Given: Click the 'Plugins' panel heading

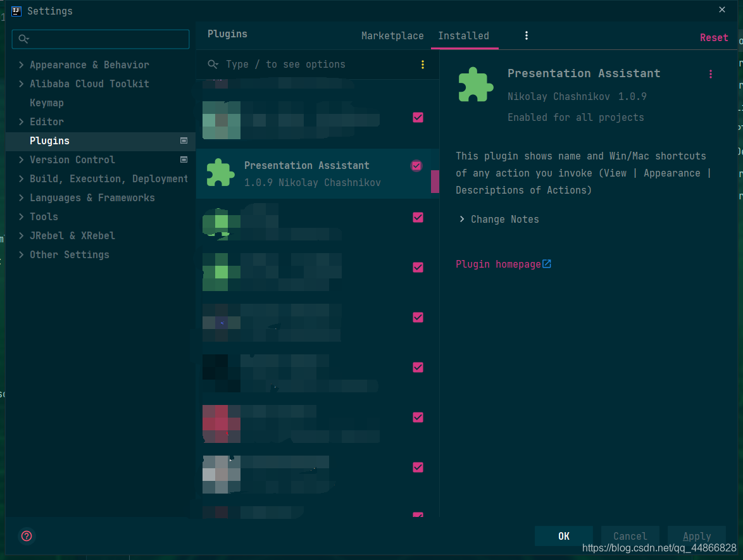Looking at the screenshot, I should 227,34.
